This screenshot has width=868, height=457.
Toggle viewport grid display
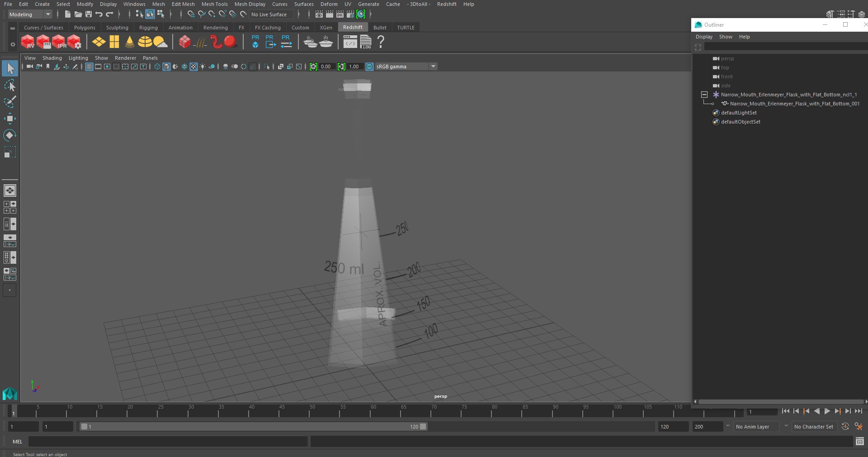(89, 67)
